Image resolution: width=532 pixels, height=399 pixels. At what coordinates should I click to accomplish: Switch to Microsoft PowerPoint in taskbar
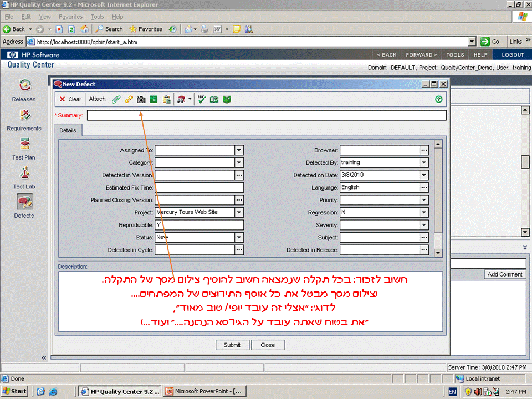[x=206, y=391]
